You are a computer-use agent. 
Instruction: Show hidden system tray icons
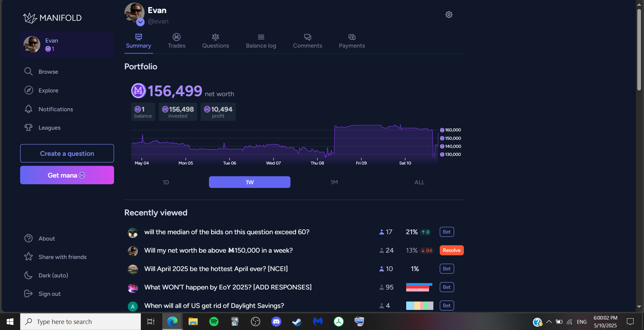549,322
